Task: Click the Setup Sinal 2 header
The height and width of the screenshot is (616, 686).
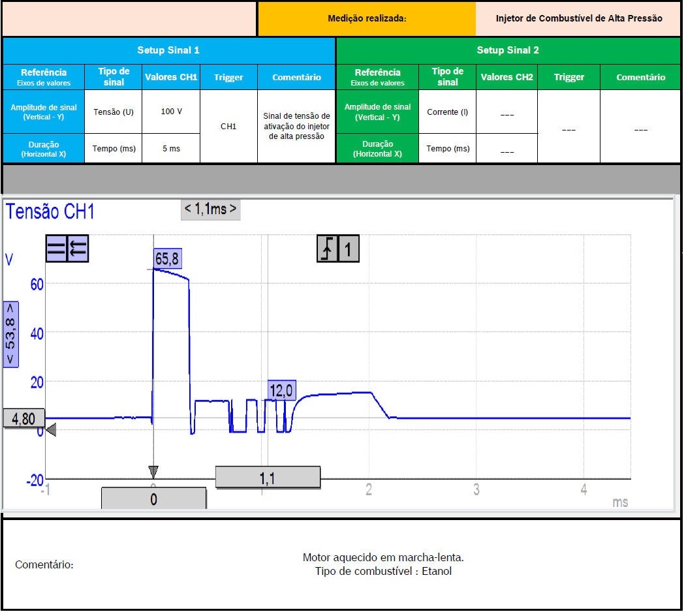Action: coord(508,50)
